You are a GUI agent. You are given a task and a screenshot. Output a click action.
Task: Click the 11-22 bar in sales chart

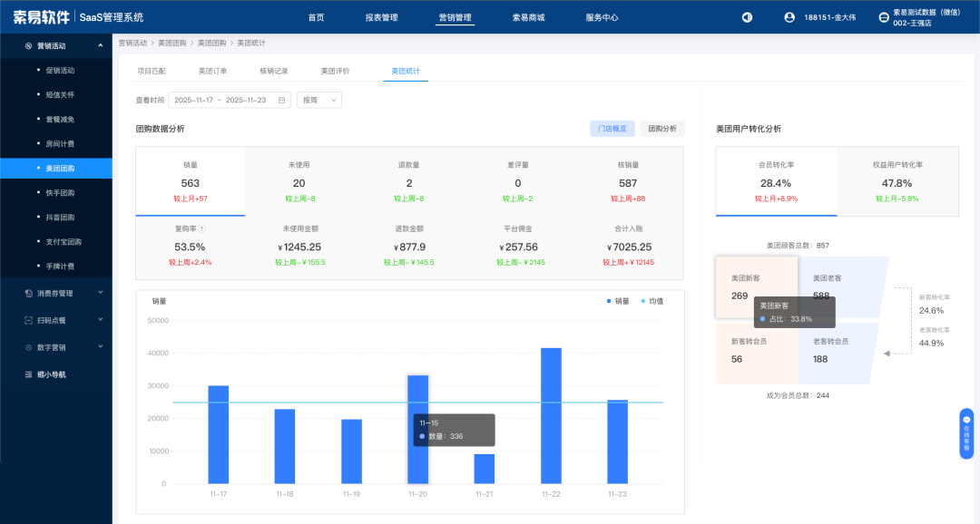pos(551,415)
